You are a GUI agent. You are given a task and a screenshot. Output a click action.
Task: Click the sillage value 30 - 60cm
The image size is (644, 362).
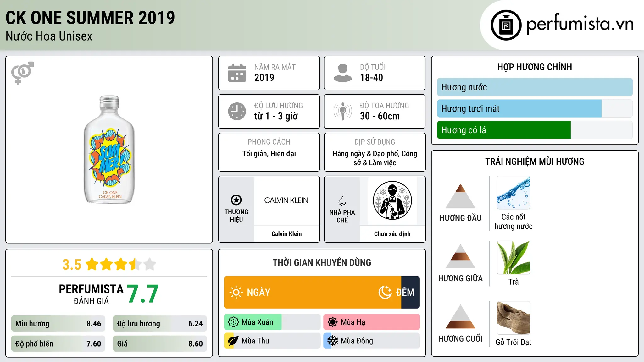point(380,116)
